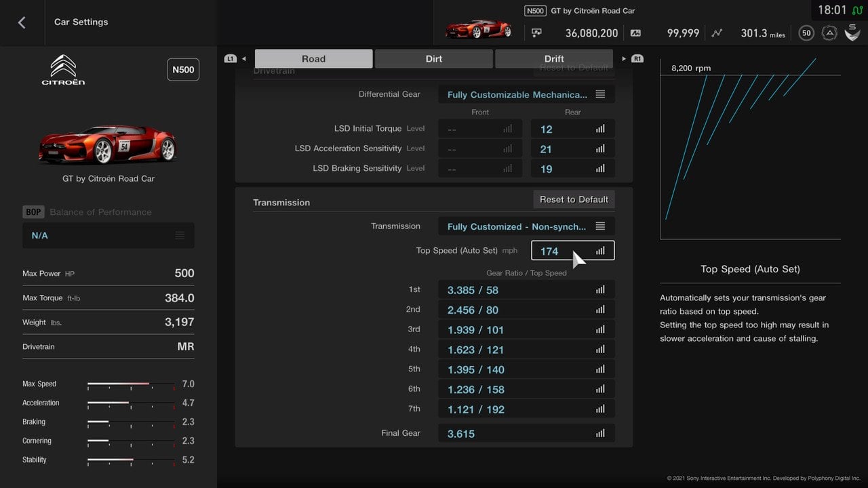Select the 6th gear 1.236 / 158 field
The height and width of the screenshot is (488, 868).
(527, 389)
